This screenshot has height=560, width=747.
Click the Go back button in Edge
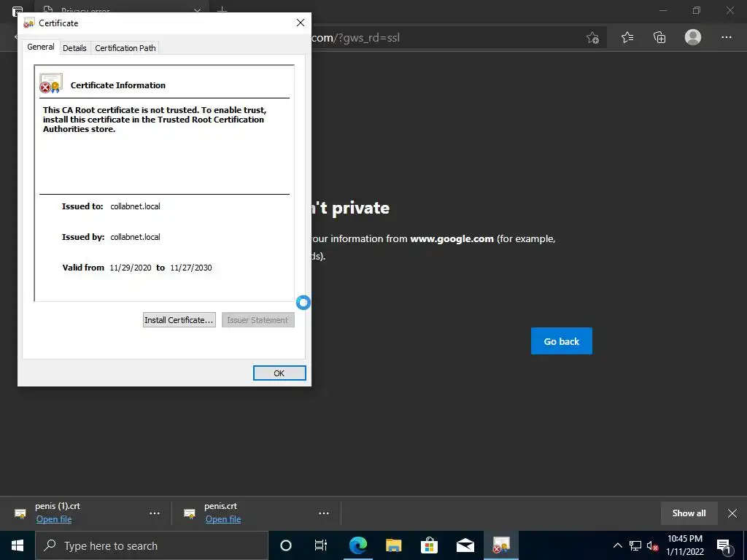(x=561, y=341)
